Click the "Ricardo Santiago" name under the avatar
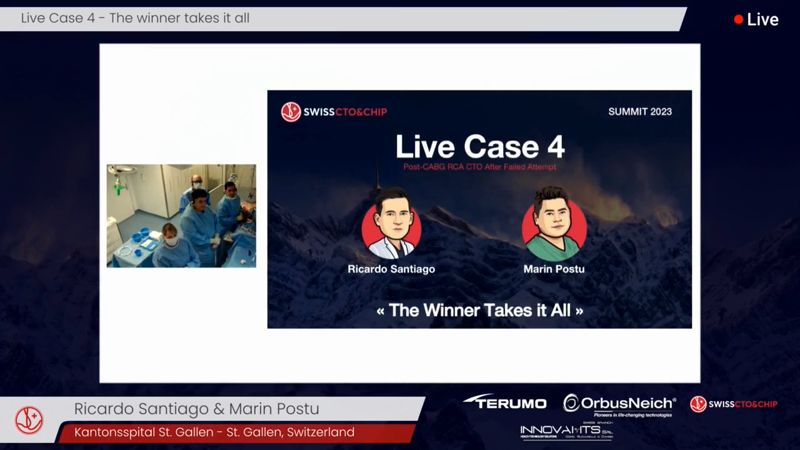Viewport: 800px width, 450px height. click(391, 269)
